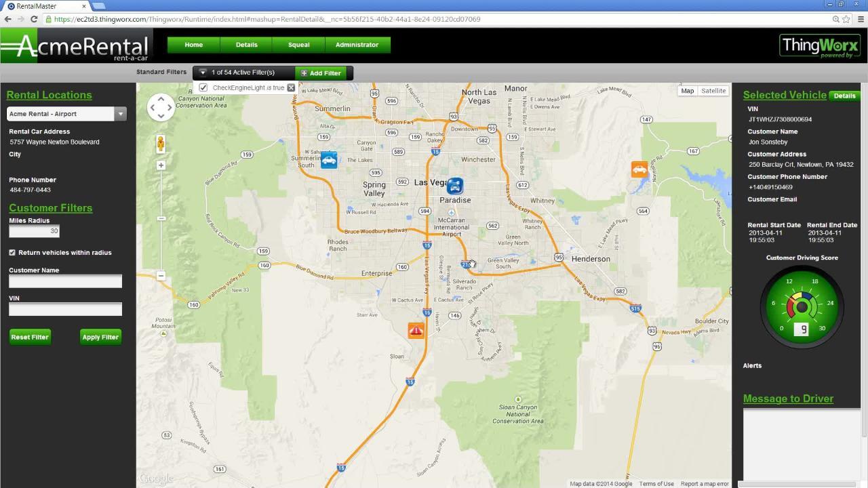Open the Acme Rental - Airport dropdown

[x=66, y=114]
